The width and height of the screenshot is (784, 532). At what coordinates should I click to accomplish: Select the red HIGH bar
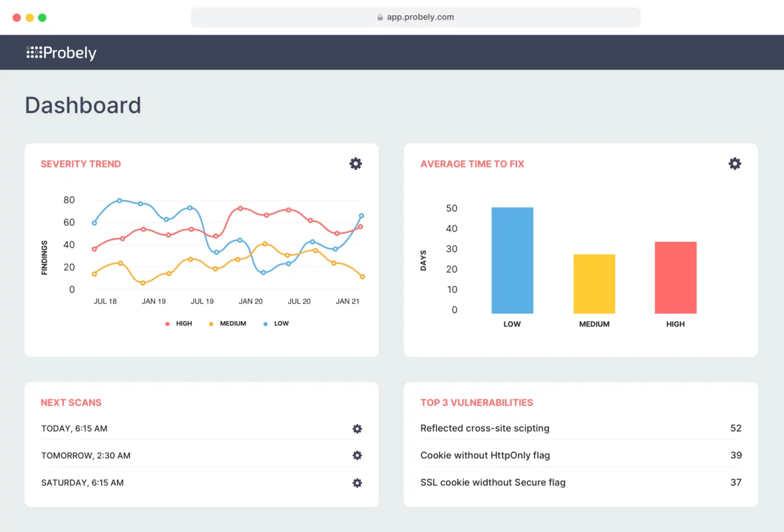[675, 277]
